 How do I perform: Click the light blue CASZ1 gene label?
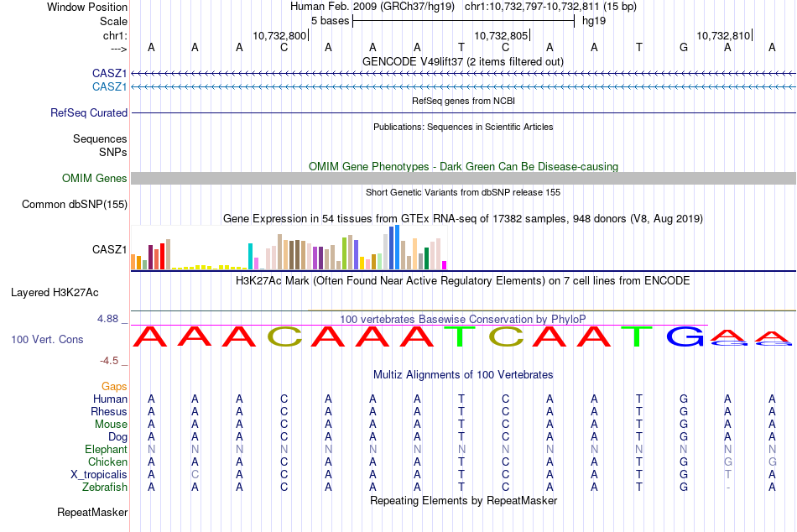tap(109, 87)
